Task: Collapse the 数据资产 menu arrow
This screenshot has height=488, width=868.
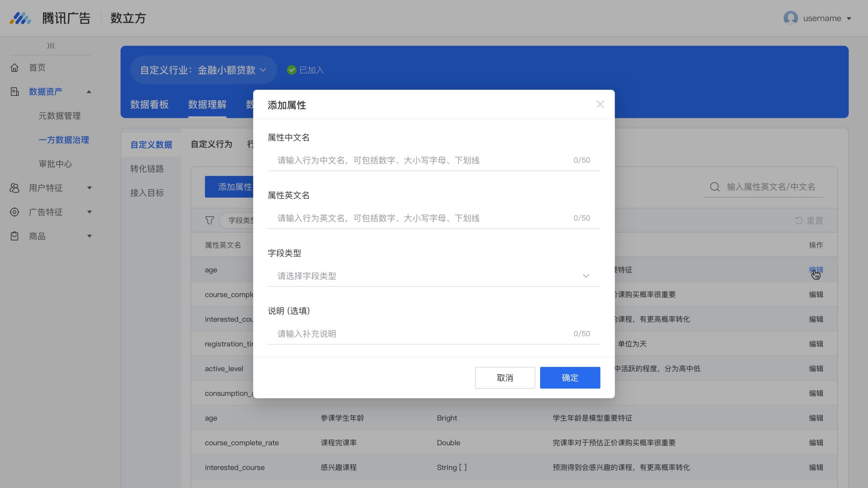Action: (x=89, y=91)
